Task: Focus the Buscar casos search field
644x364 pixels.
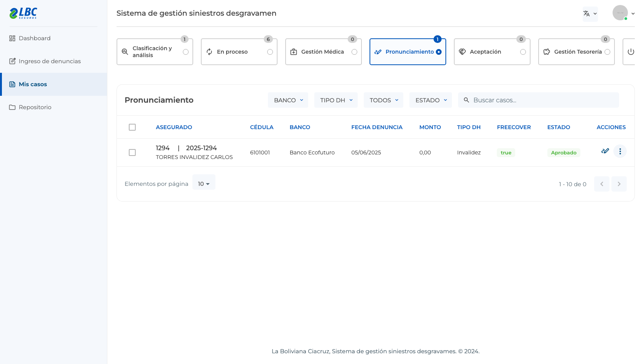Action: pyautogui.click(x=538, y=100)
